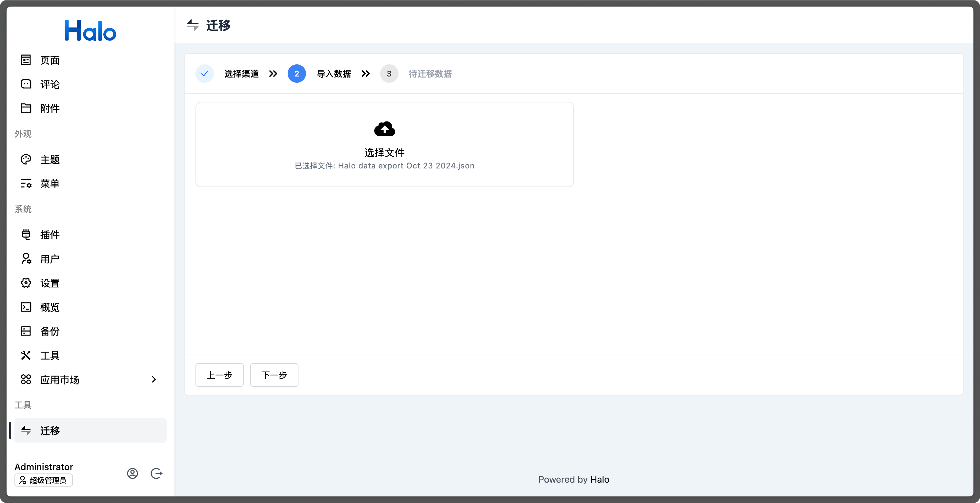Open the 附件 (Attachments) section

click(x=49, y=108)
